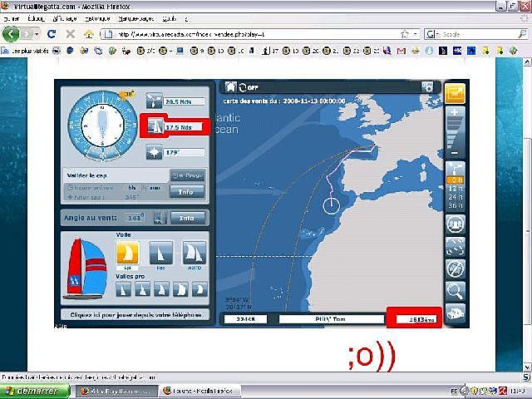
Task: Click the Firefox Back button
Action: pos(11,34)
